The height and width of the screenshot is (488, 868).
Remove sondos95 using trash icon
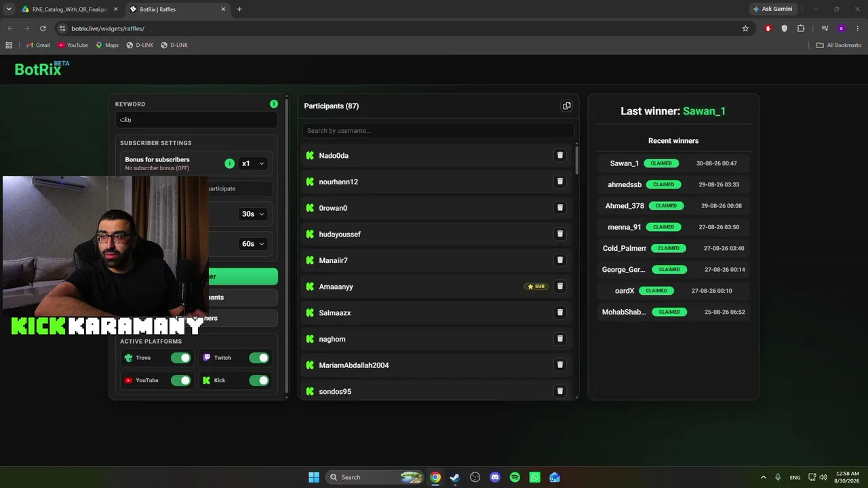[x=560, y=391]
